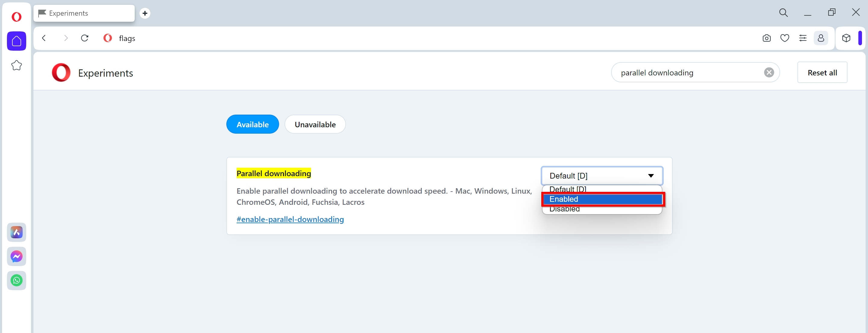This screenshot has height=333, width=868.
Task: Open a new tab with plus button
Action: [x=145, y=13]
